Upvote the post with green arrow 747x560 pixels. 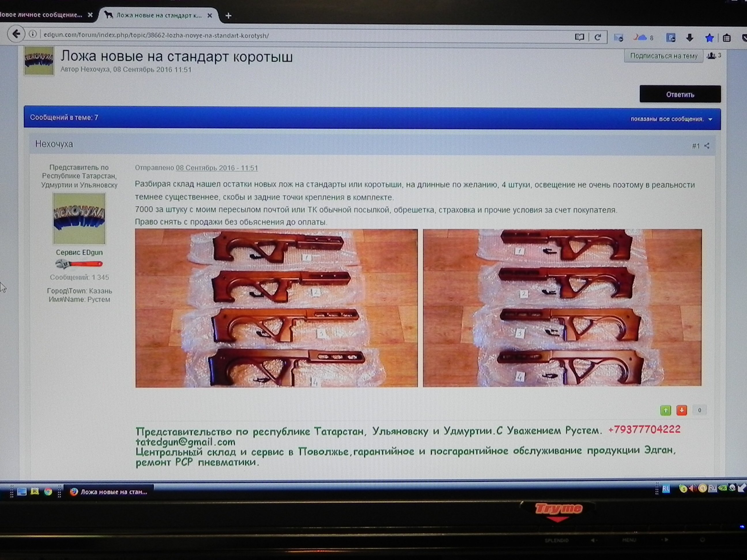pyautogui.click(x=665, y=410)
